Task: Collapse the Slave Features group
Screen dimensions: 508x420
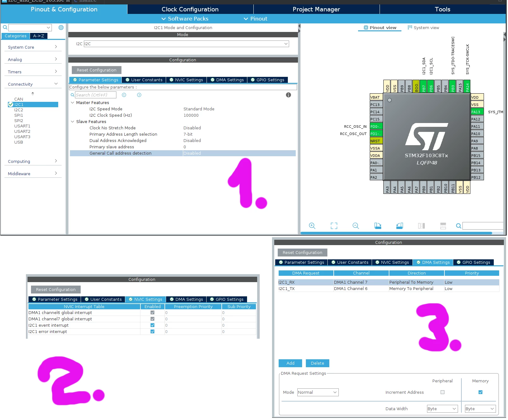Action: pos(72,121)
